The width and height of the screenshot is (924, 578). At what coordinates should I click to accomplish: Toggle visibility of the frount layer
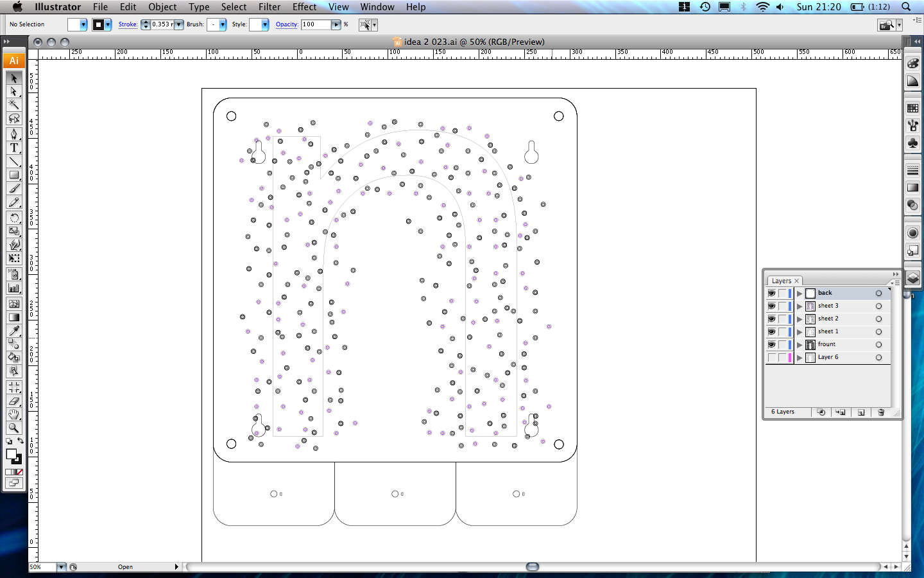[x=772, y=344]
